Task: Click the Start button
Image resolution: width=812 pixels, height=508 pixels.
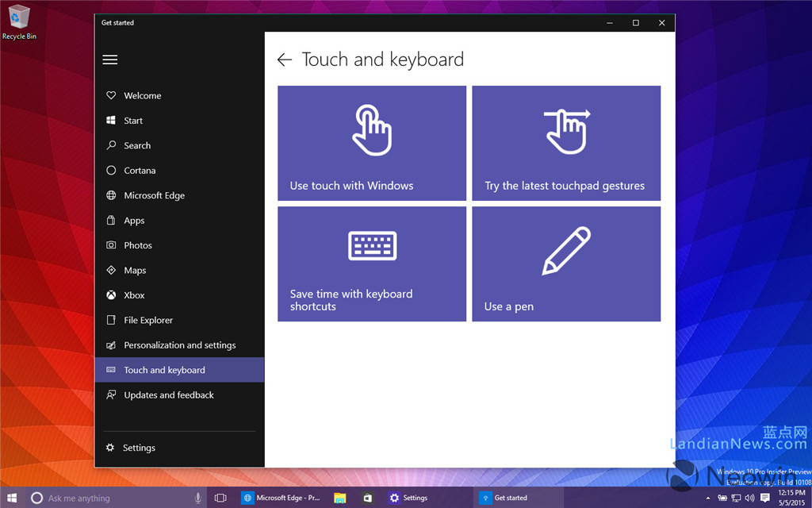Action: point(11,498)
